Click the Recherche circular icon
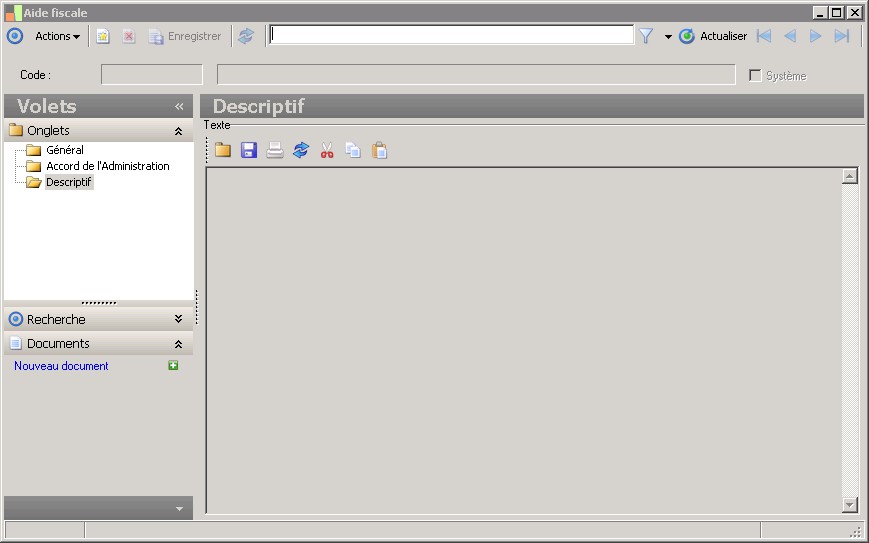Image resolution: width=869 pixels, height=543 pixels. 16,319
